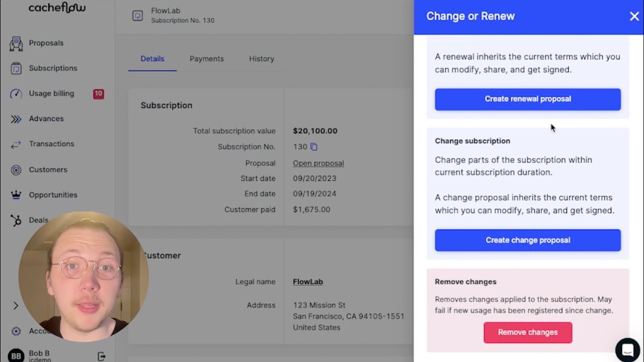This screenshot has width=644, height=362.
Task: Open the Customers target icon
Action: click(x=16, y=170)
